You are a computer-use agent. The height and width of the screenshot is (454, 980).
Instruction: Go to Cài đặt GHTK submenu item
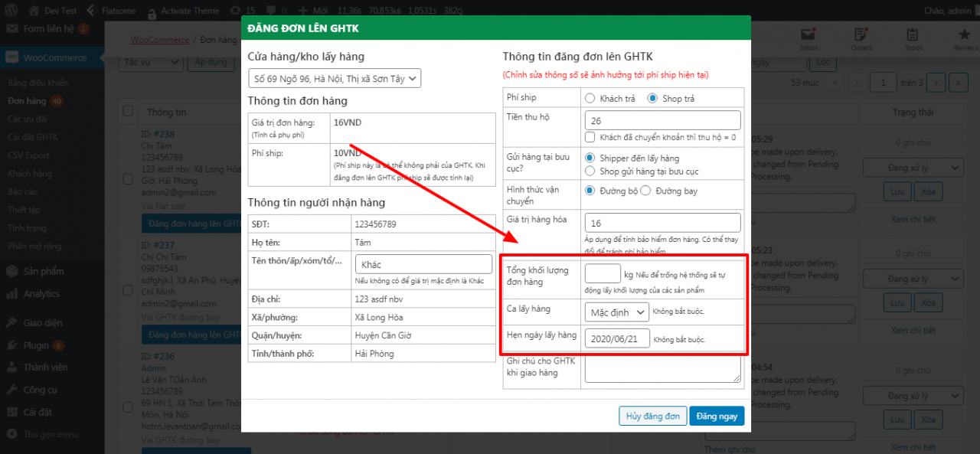pyautogui.click(x=32, y=137)
